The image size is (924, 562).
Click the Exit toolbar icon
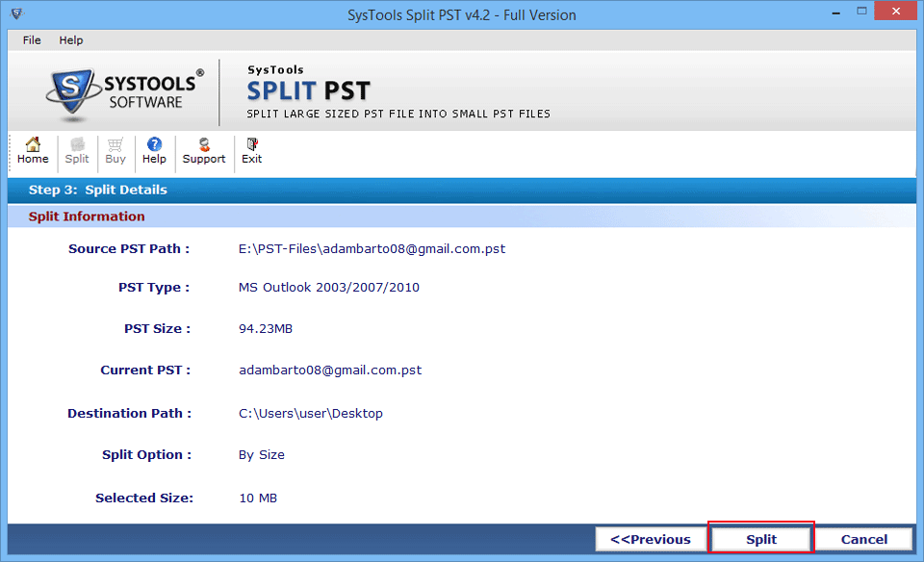tap(251, 150)
